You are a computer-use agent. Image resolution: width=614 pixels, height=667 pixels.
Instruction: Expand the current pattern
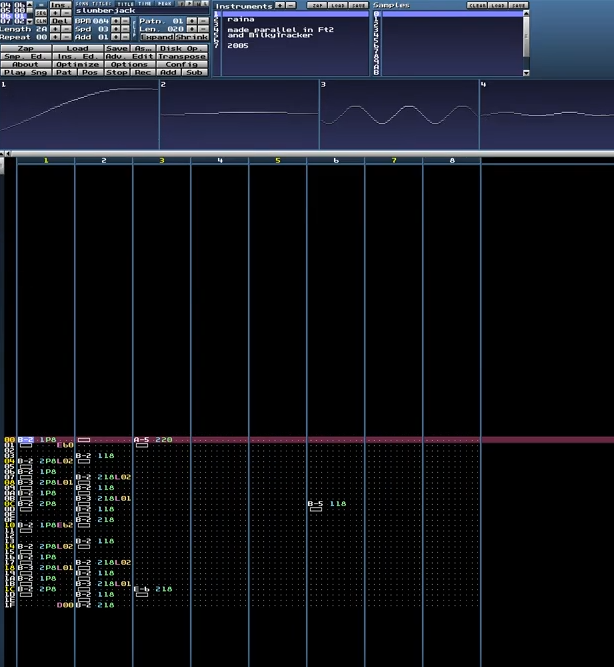[x=157, y=37]
